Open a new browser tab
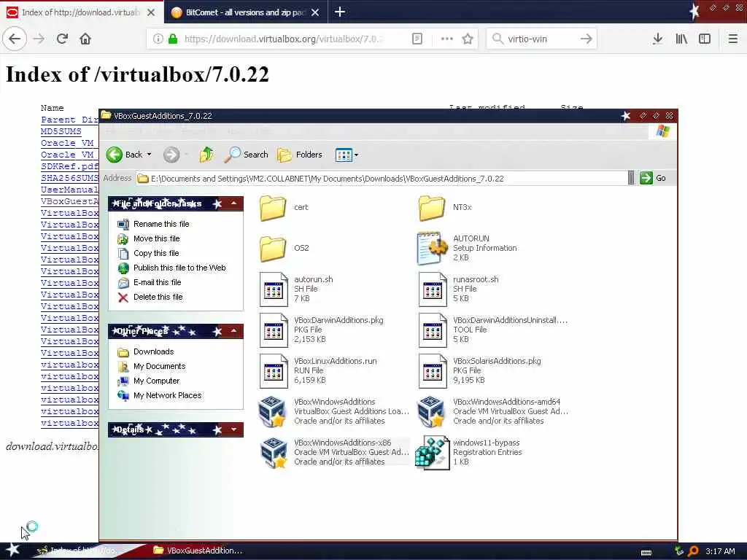The image size is (747, 560). [340, 12]
